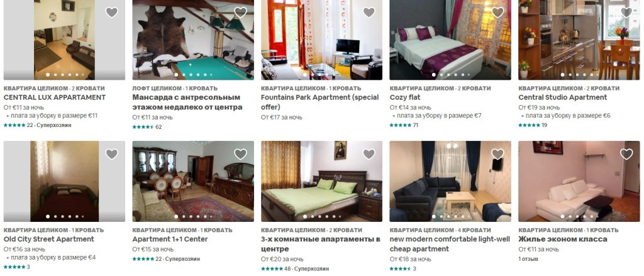The width and height of the screenshot is (644, 276).
Task: Open the green bed photo of 3-х комнатные апартаменты
Action: (321, 181)
